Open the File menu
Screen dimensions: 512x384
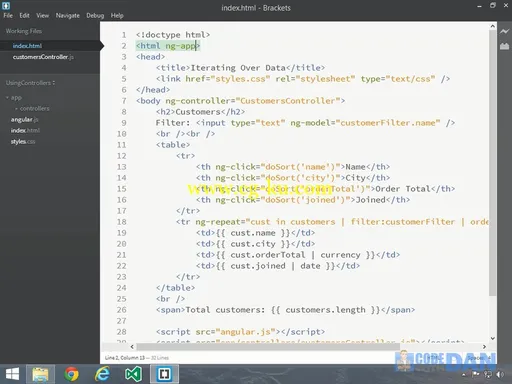coord(8,15)
